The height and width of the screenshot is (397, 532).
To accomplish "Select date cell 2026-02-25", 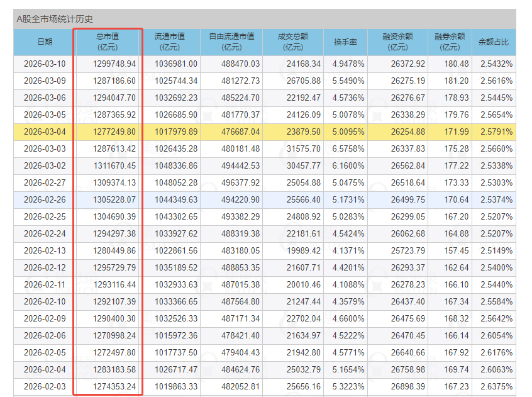I will pyautogui.click(x=45, y=216).
